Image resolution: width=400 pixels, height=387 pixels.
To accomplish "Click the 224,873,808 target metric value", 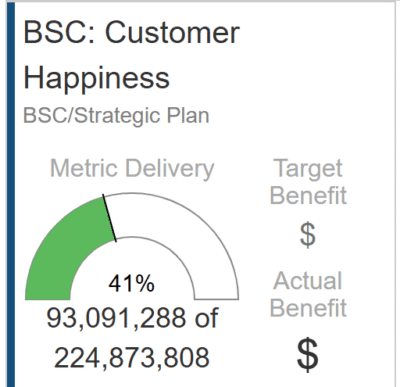I will click(132, 358).
